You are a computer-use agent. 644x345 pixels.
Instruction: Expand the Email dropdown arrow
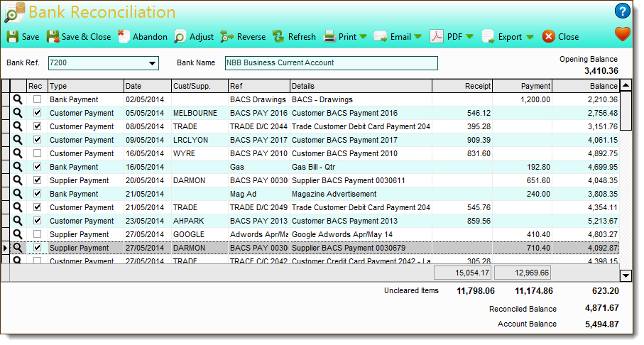pyautogui.click(x=417, y=36)
